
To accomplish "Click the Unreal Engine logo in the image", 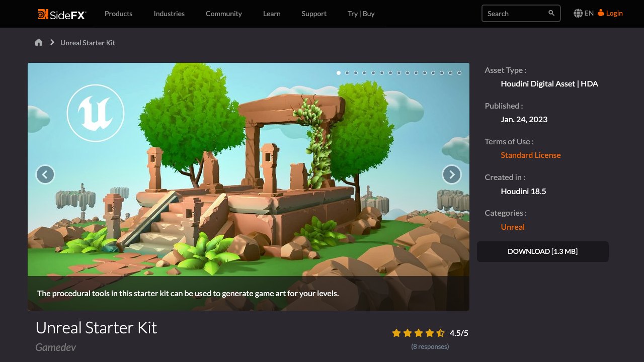I will click(96, 113).
